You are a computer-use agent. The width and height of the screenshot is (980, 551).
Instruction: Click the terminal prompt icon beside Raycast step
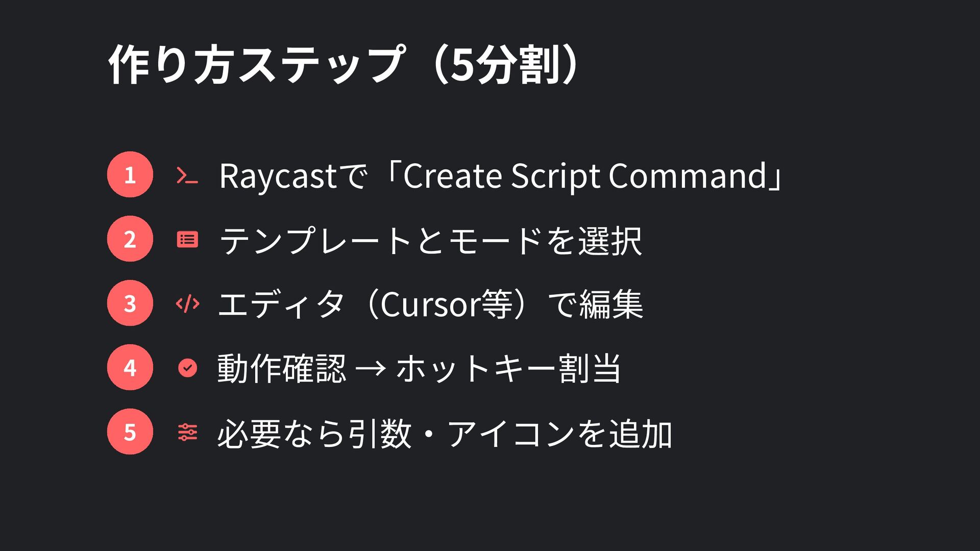pos(187,175)
